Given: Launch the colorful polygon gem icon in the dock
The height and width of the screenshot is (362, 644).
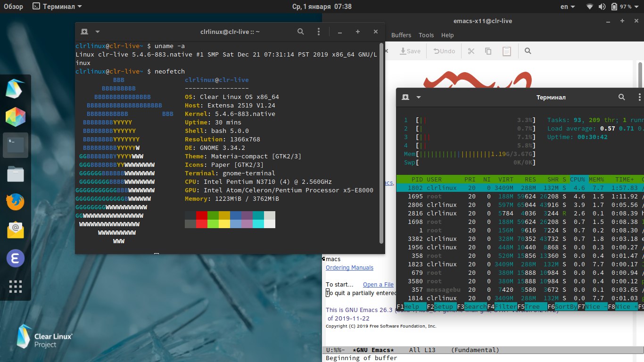Looking at the screenshot, I should coord(15,117).
